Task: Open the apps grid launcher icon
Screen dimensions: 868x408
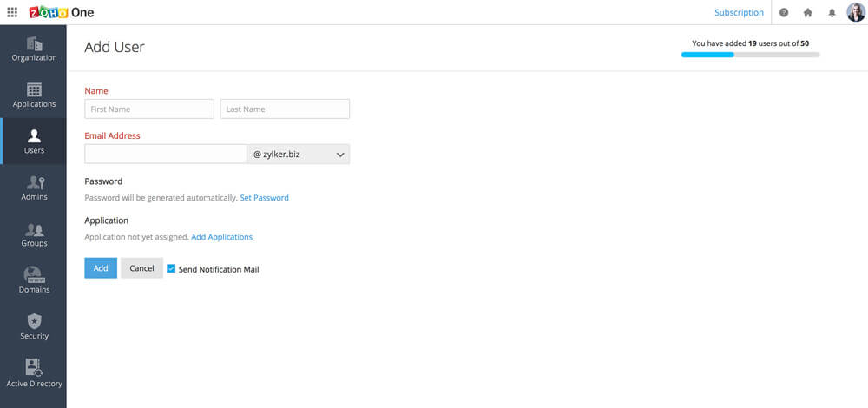Action: coord(12,12)
